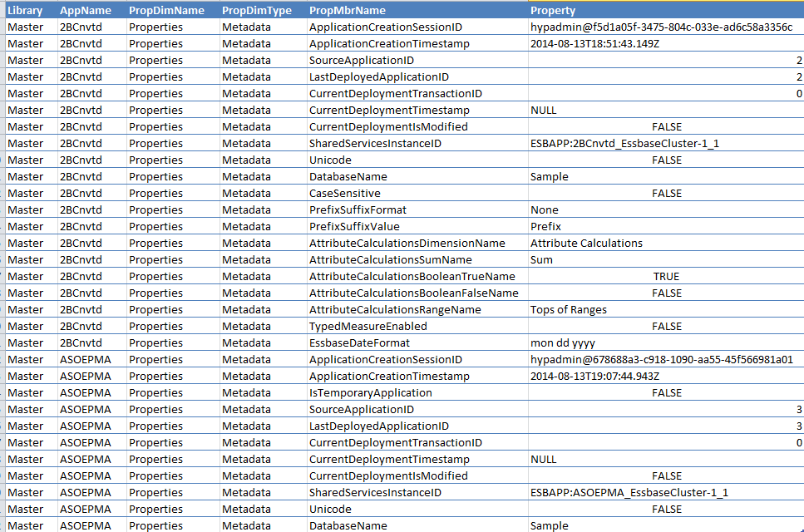
Task: Select the Property column header
Action: tap(666, 10)
